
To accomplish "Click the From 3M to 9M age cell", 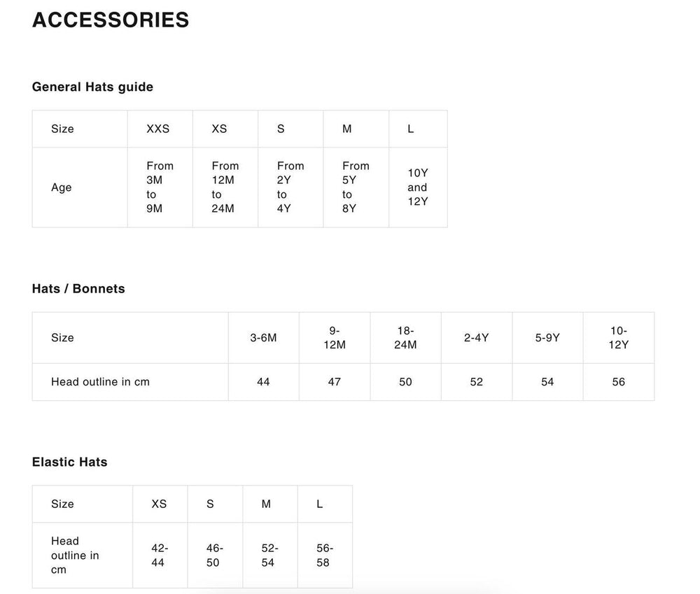I will pyautogui.click(x=159, y=187).
